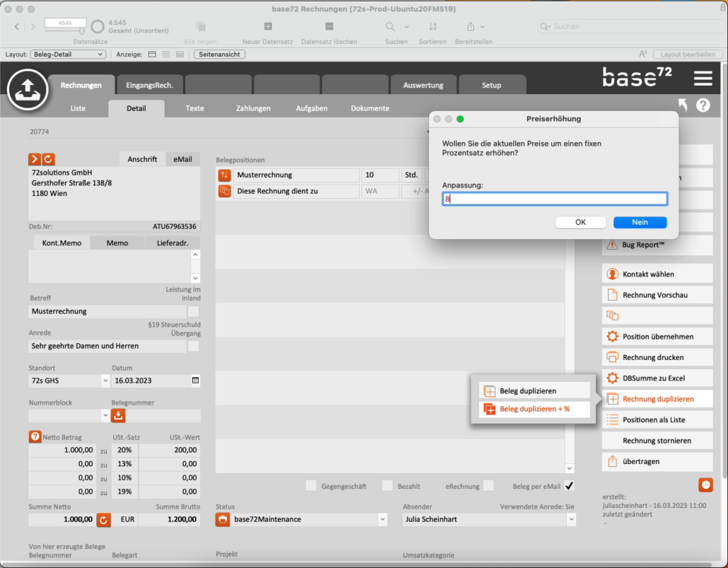Click Datensatz löschen toolbar icon
The image size is (728, 568).
[329, 26]
